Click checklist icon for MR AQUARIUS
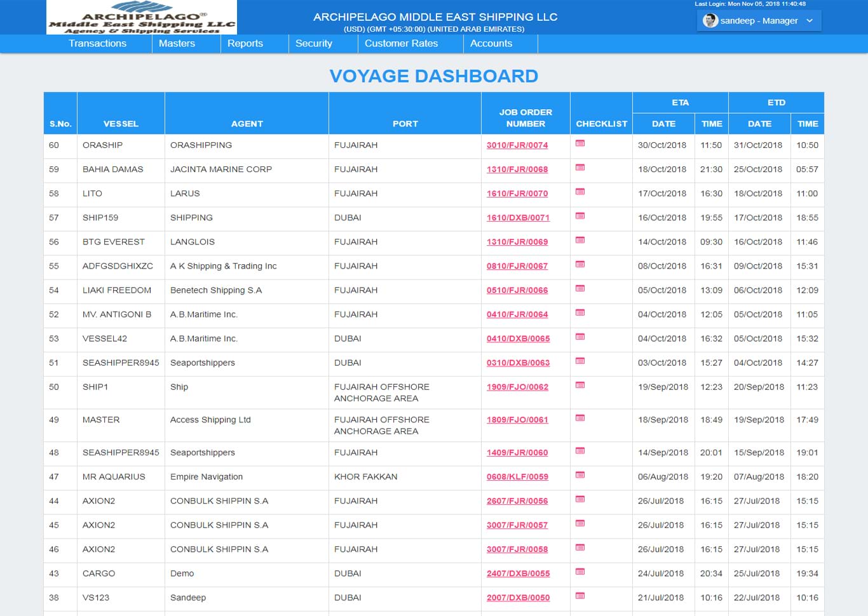This screenshot has width=868, height=616. (580, 475)
